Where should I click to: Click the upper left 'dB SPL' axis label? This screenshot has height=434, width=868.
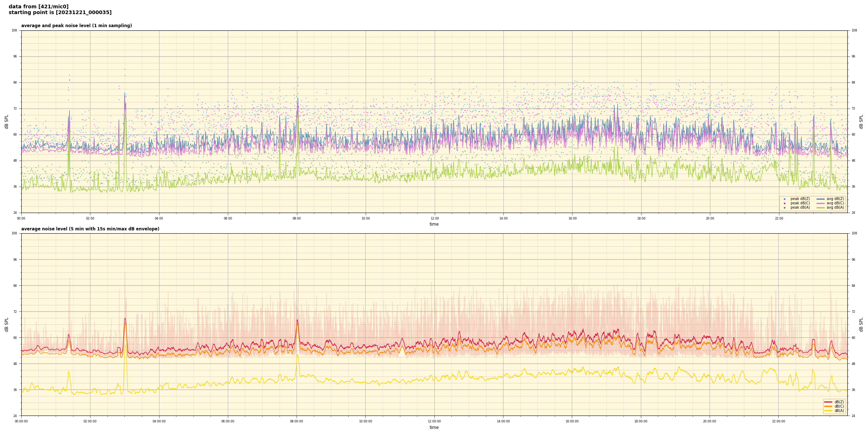coord(7,122)
